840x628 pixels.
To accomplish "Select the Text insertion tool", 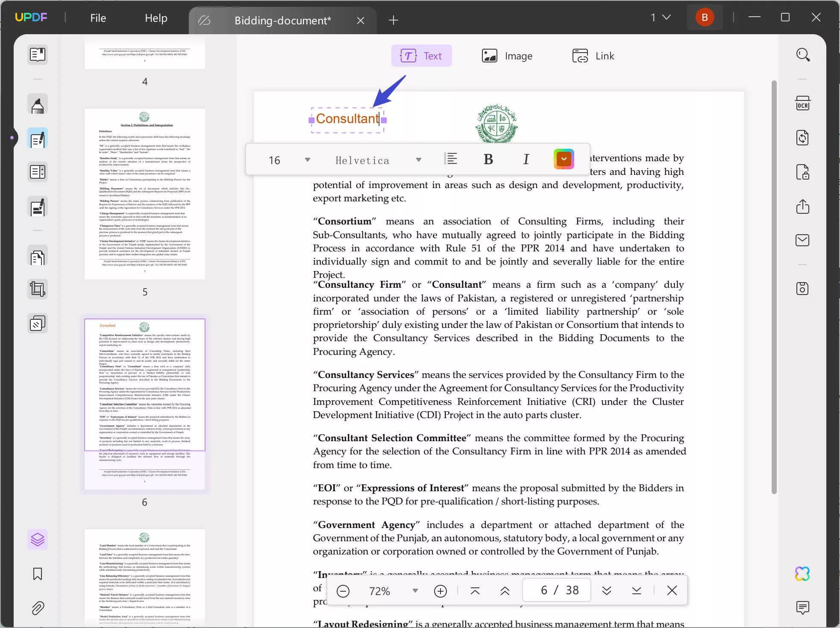I will (422, 56).
